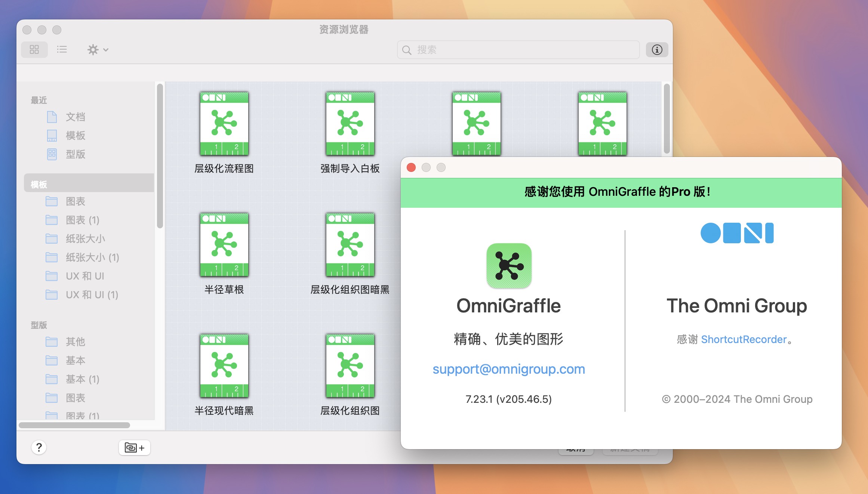Viewport: 868px width, 494px height.
Task: Click the © 2000–2024 copyright text
Action: pos(737,399)
